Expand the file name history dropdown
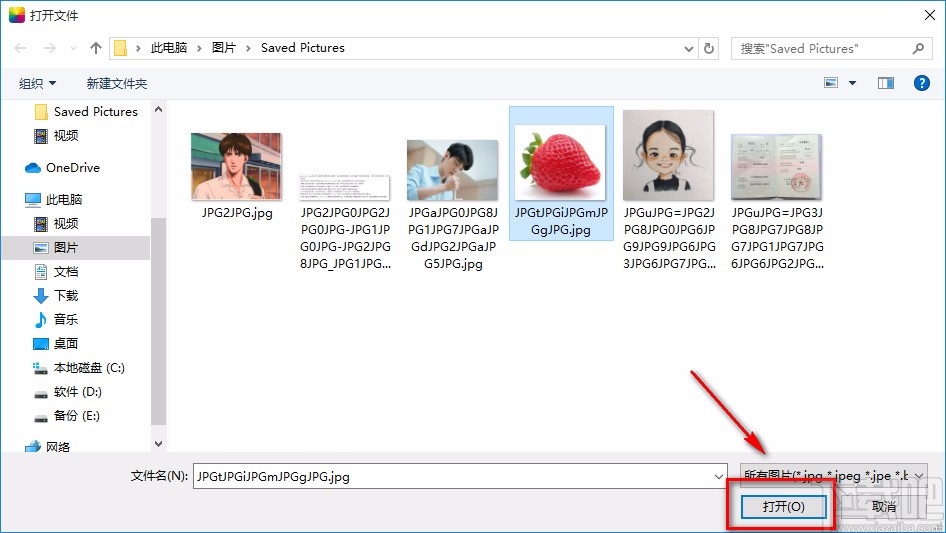This screenshot has width=946, height=533. [719, 476]
